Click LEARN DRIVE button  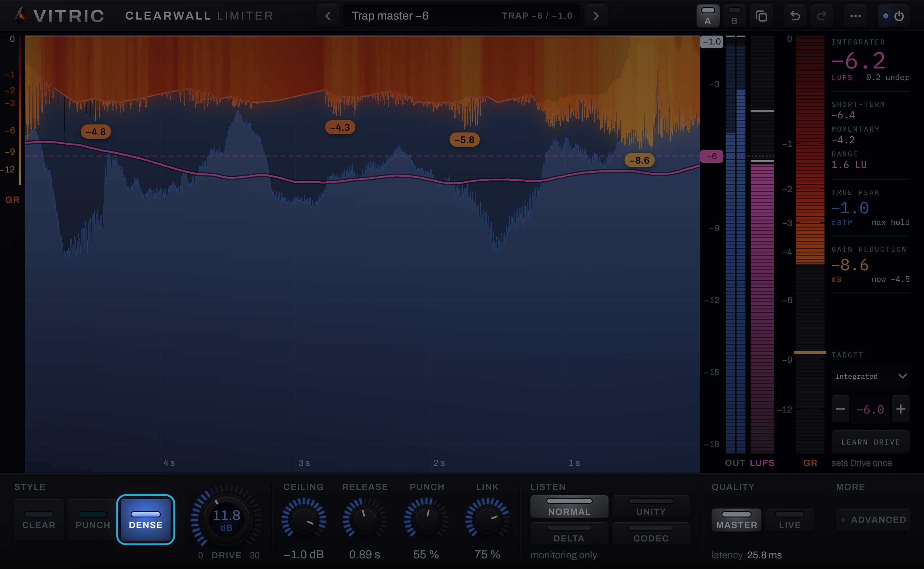click(x=871, y=442)
